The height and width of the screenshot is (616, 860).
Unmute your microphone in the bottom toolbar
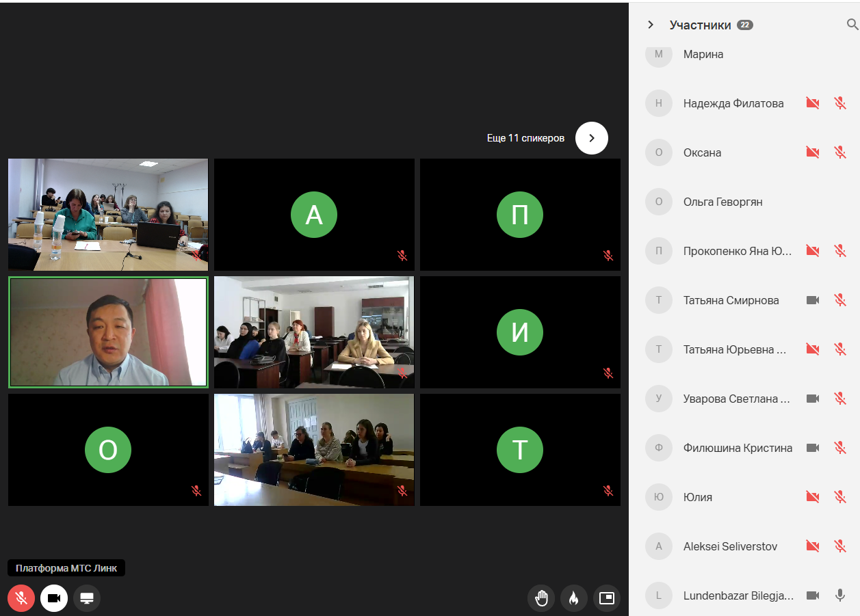pyautogui.click(x=21, y=598)
